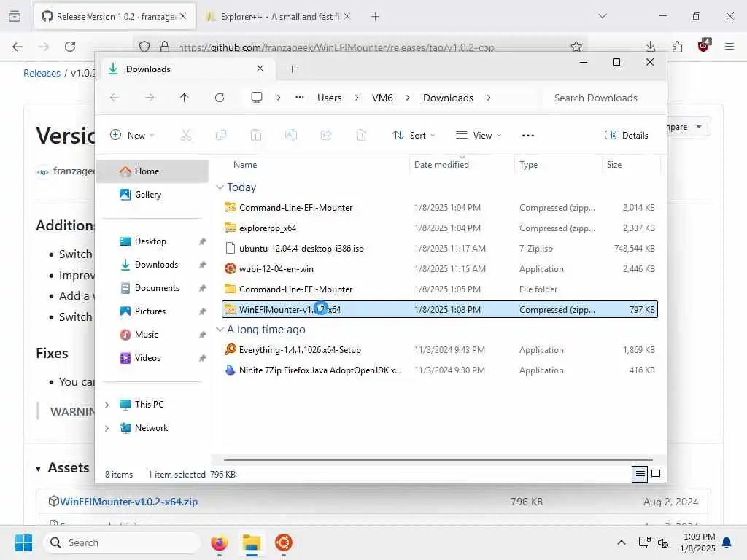Click the Firefox icon in the taskbar
This screenshot has width=747, height=560.
(x=219, y=542)
